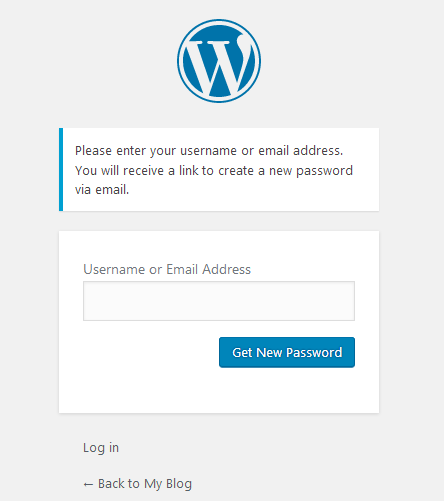Click the word 'Get' on the blue button
The width and height of the screenshot is (444, 501).
pos(242,353)
